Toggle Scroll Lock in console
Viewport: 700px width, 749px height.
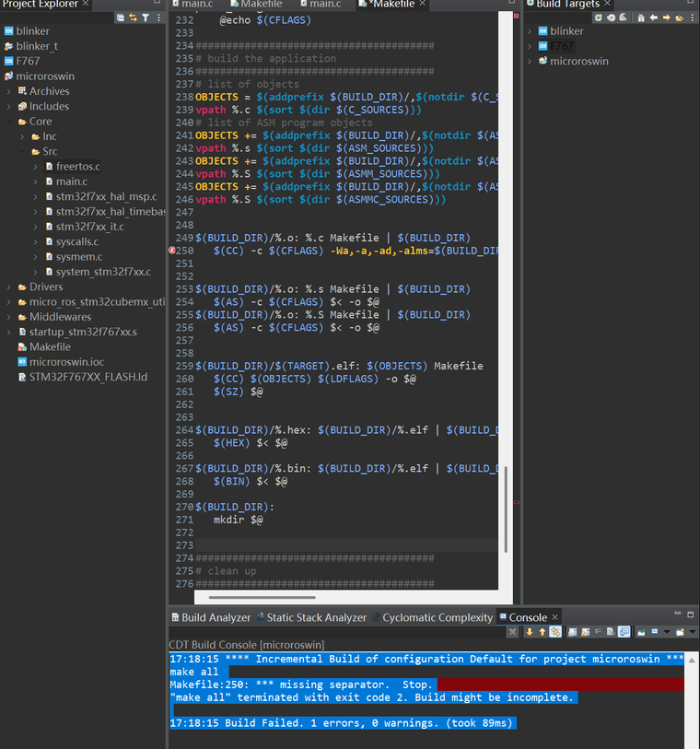[586, 632]
